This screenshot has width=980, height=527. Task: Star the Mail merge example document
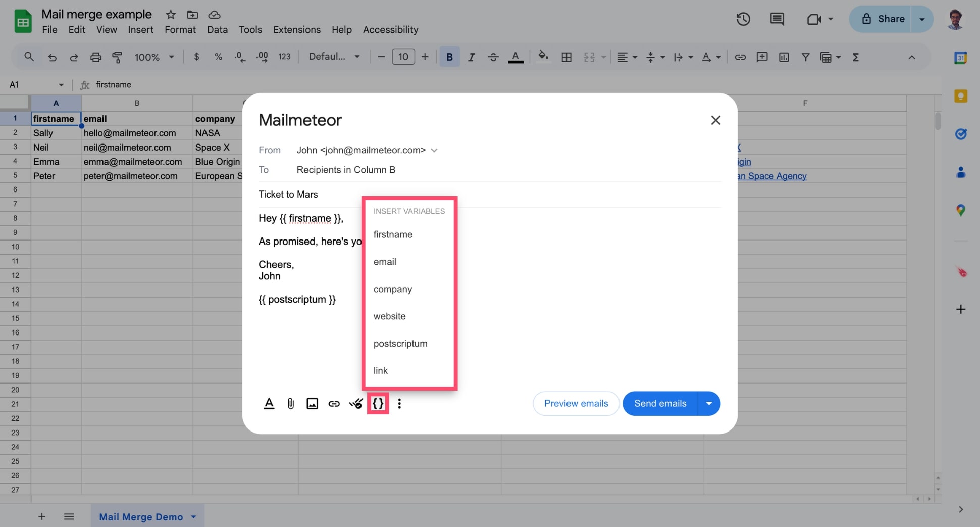point(171,15)
